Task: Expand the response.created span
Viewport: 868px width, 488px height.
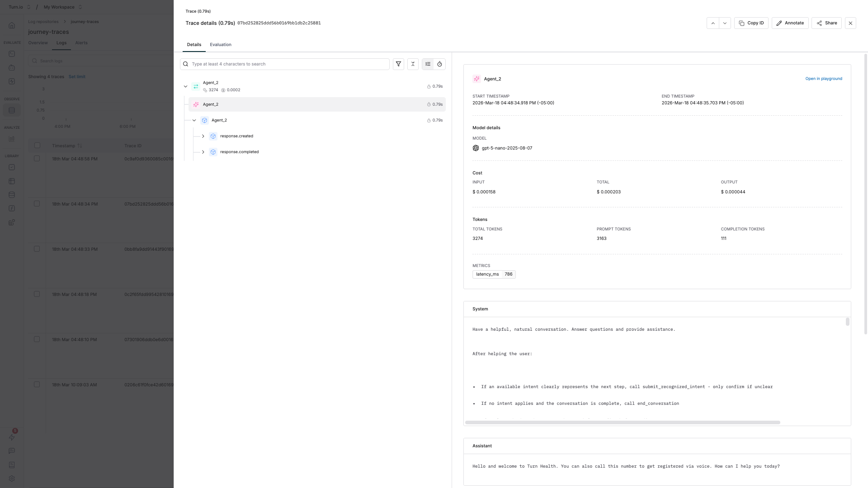Action: click(x=203, y=136)
